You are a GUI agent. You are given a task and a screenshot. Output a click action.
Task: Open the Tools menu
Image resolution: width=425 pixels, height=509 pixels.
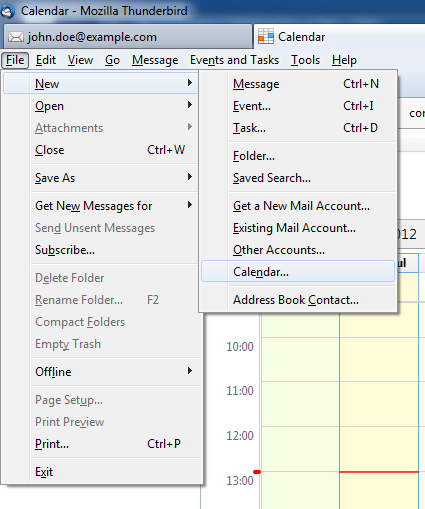(x=305, y=60)
